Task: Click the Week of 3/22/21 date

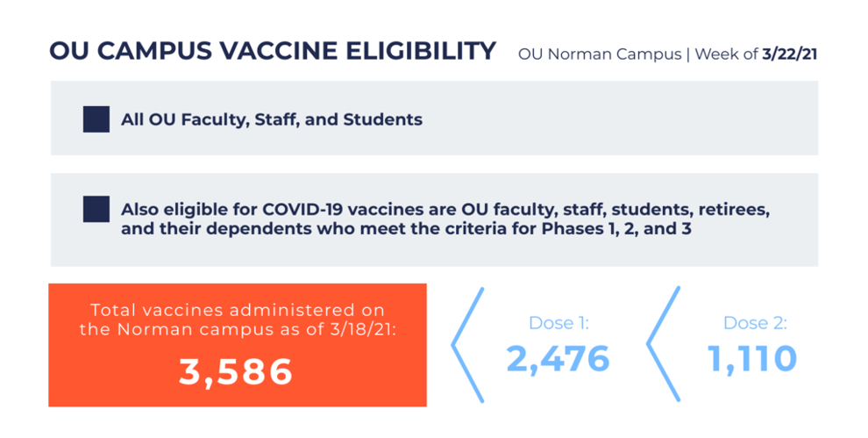Action: 756,54
